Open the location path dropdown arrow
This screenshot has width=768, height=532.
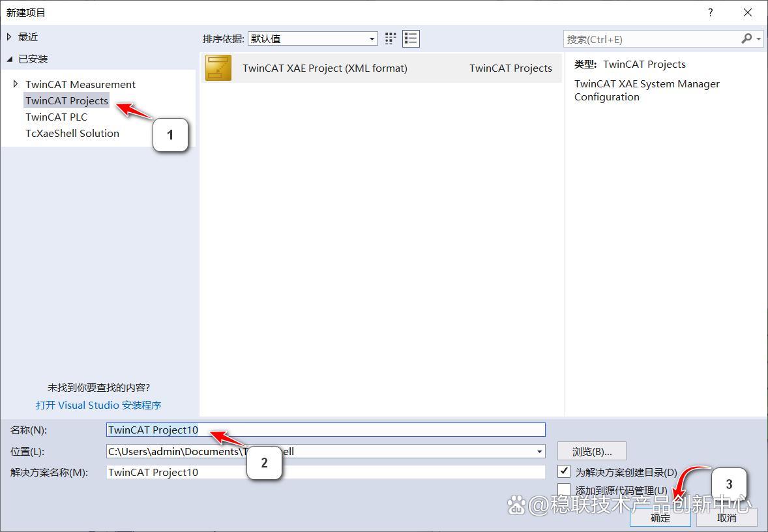(x=539, y=451)
